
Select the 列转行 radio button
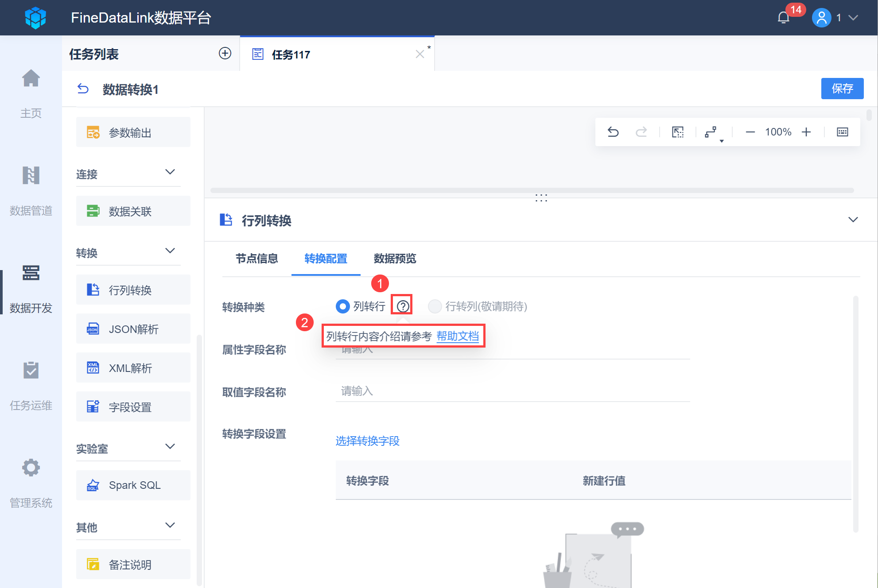click(x=343, y=306)
